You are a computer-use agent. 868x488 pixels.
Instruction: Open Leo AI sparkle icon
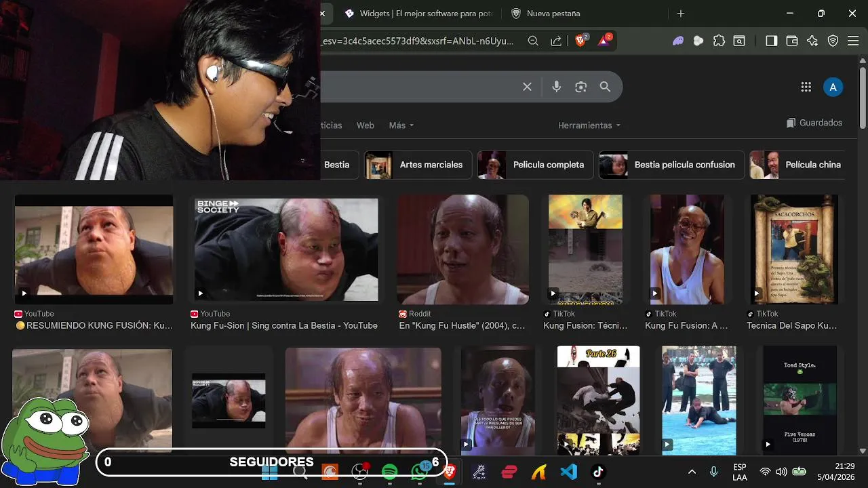812,41
